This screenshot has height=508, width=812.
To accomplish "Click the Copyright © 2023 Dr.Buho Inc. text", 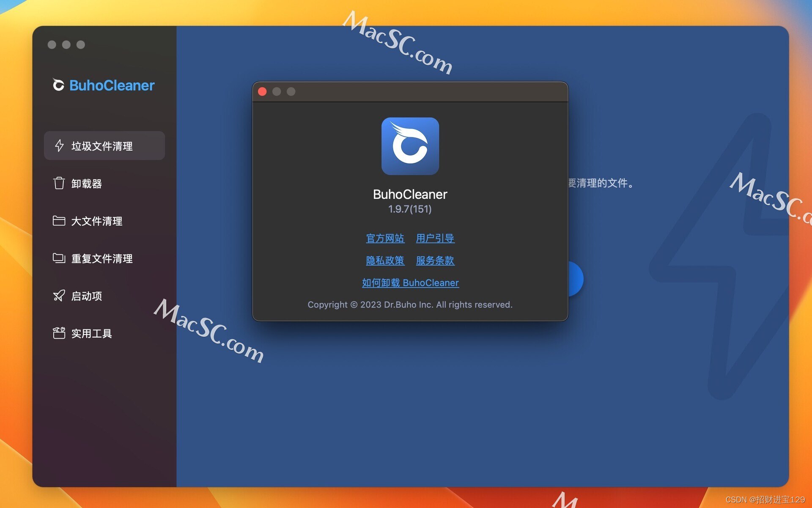I will (x=410, y=305).
